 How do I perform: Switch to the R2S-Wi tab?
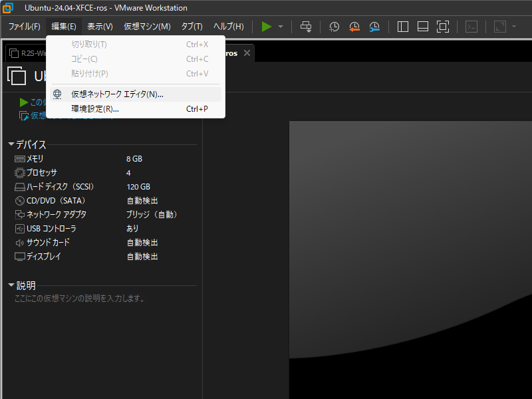[27, 53]
